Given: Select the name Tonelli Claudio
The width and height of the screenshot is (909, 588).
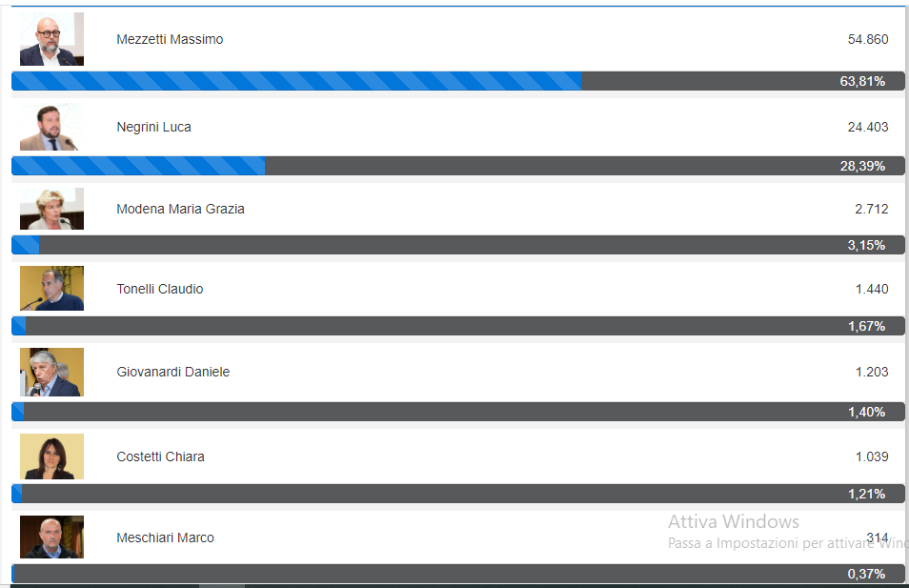Looking at the screenshot, I should pos(159,289).
